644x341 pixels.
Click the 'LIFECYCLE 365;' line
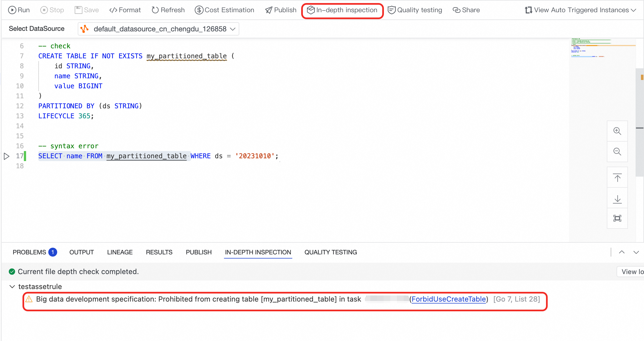click(x=66, y=116)
